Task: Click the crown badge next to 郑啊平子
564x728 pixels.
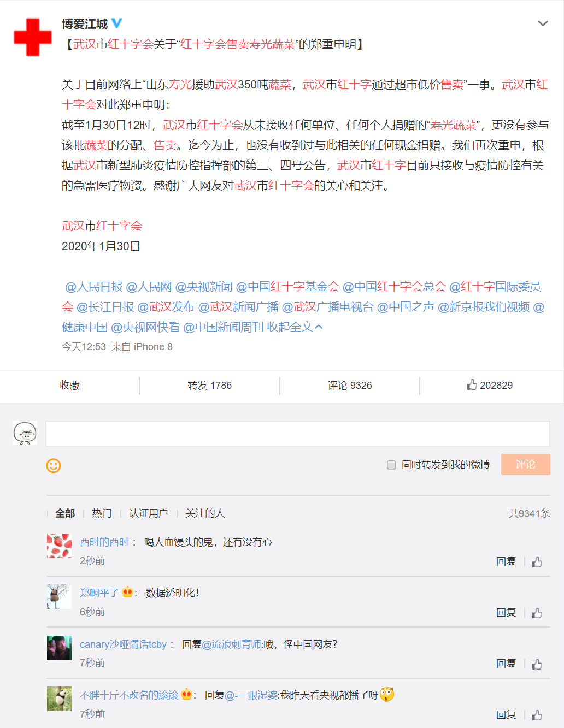Action: point(127,593)
